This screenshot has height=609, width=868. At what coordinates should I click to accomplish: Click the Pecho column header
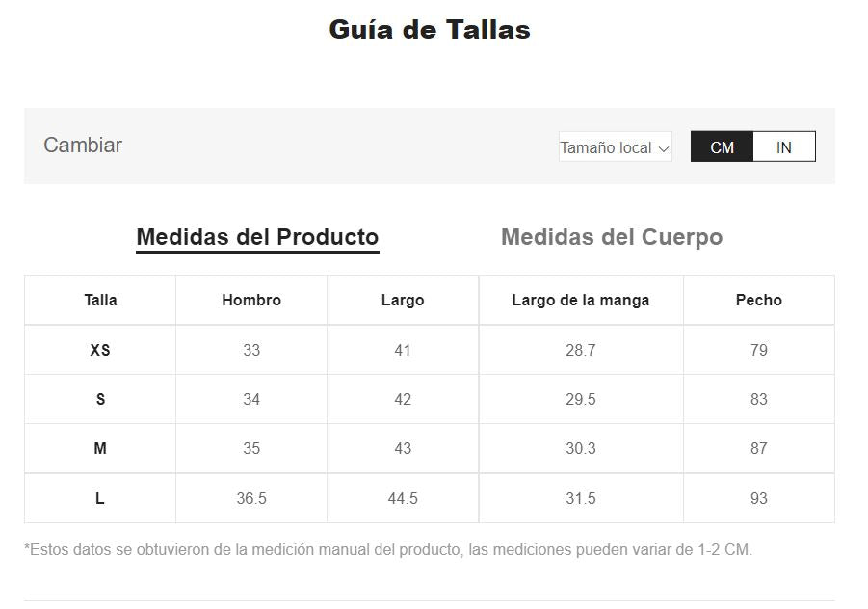click(x=759, y=300)
